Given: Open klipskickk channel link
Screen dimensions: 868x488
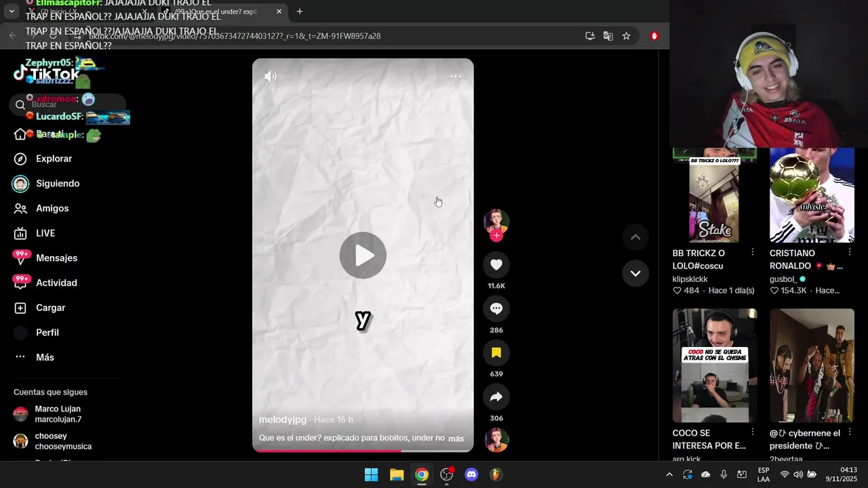Looking at the screenshot, I should 690,279.
